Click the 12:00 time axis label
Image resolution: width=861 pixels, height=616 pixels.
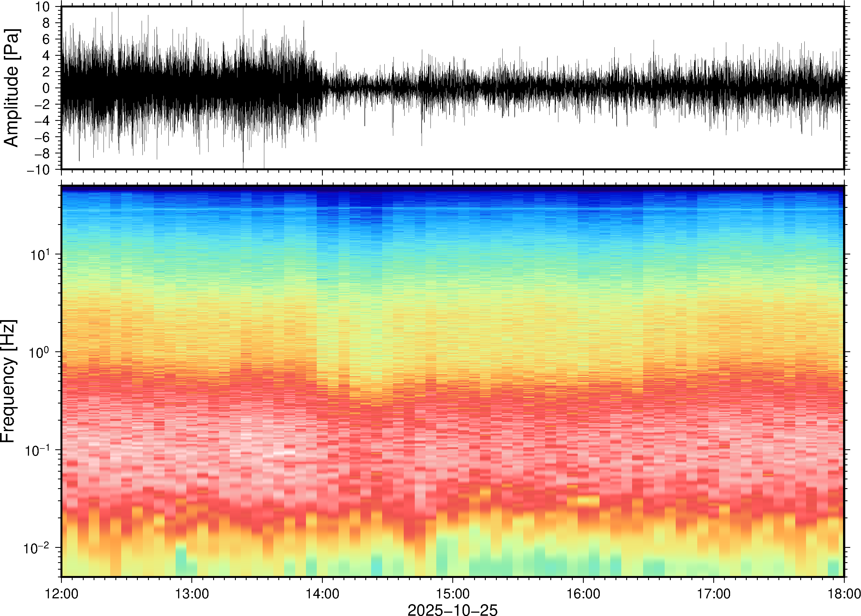click(62, 594)
